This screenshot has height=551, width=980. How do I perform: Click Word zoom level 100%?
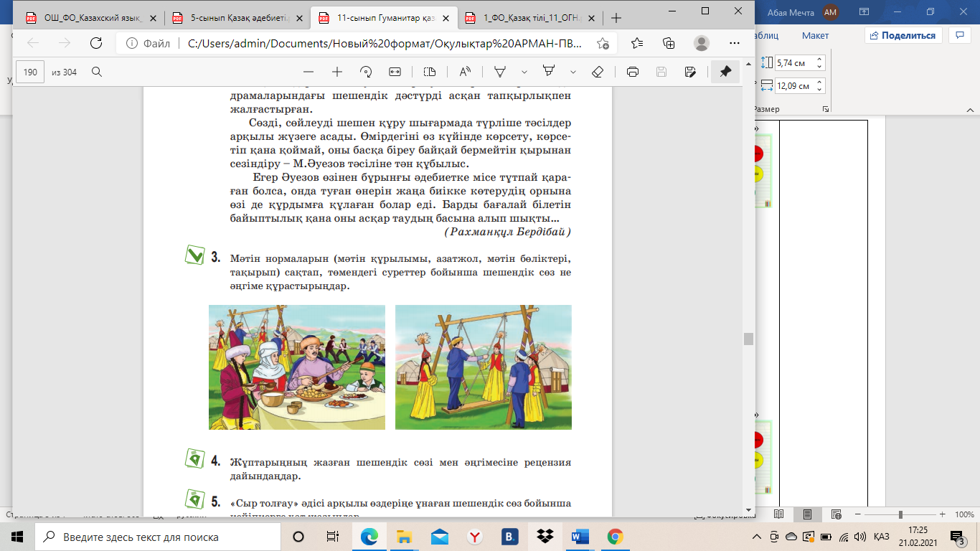pos(963,514)
